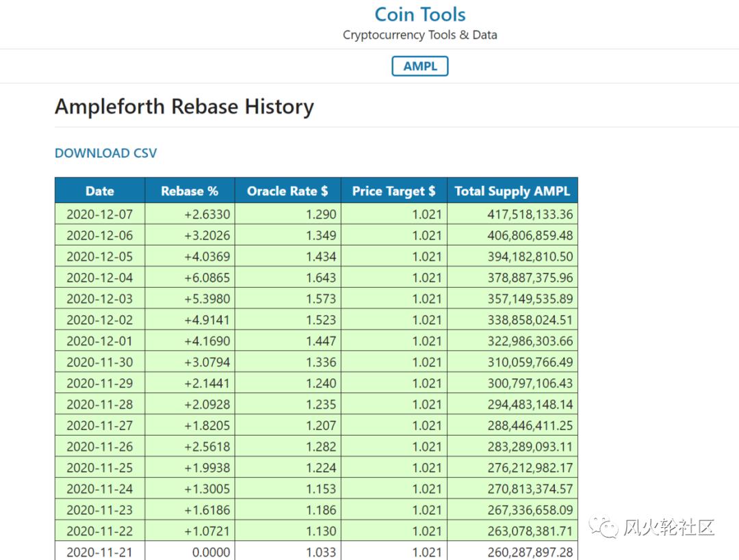Select the date cell 2020-12-07

coord(99,214)
